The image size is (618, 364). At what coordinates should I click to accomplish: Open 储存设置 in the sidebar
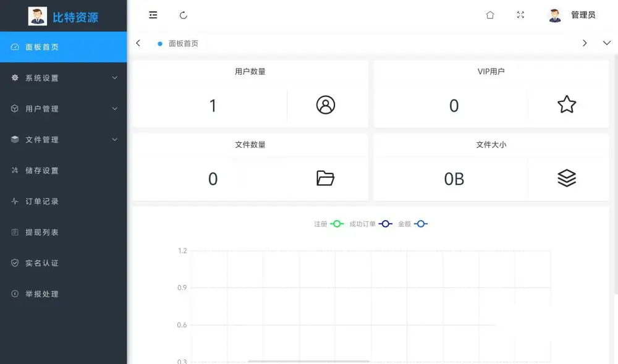pos(64,170)
